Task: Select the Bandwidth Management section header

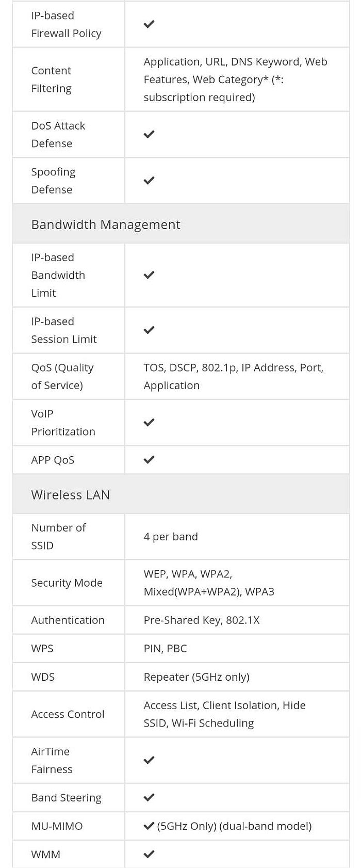Action: click(x=180, y=224)
